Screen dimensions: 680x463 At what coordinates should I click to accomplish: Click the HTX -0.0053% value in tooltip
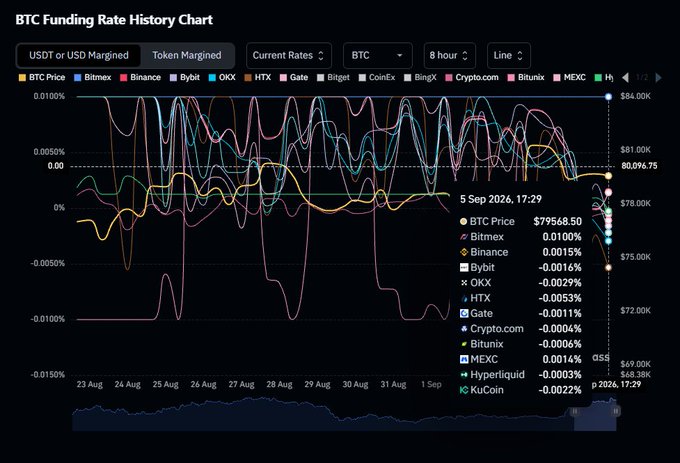tap(560, 298)
